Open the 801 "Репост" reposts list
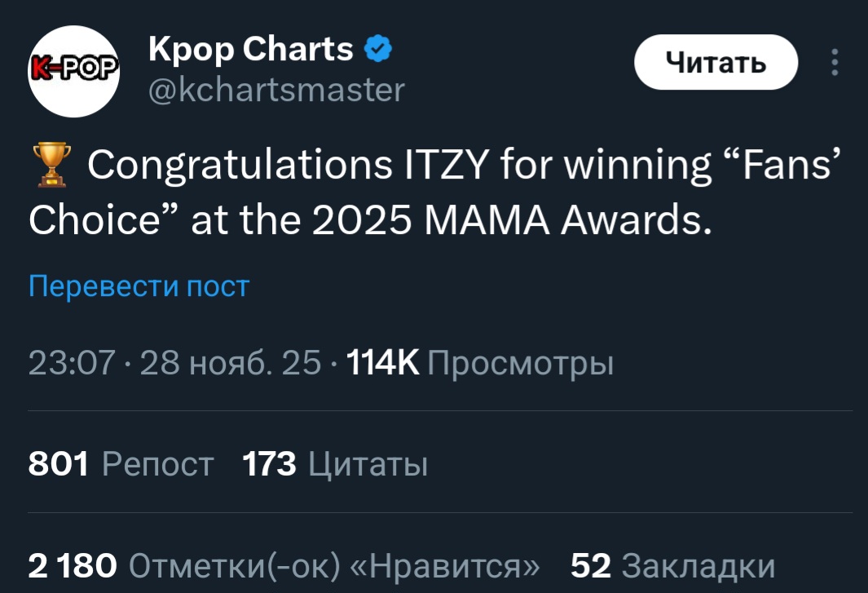Image resolution: width=868 pixels, height=593 pixels. coord(121,465)
